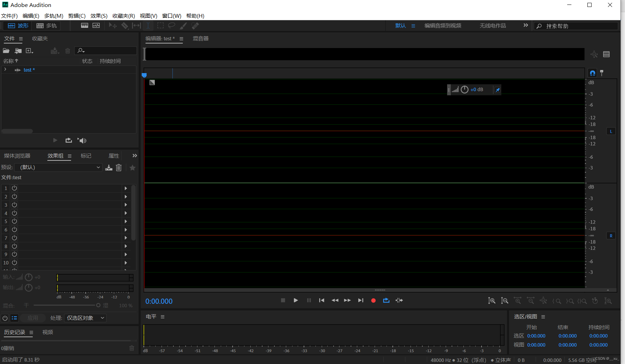Viewport: 625px width, 364px height.
Task: Toggle transport loop playback
Action: [x=386, y=300]
